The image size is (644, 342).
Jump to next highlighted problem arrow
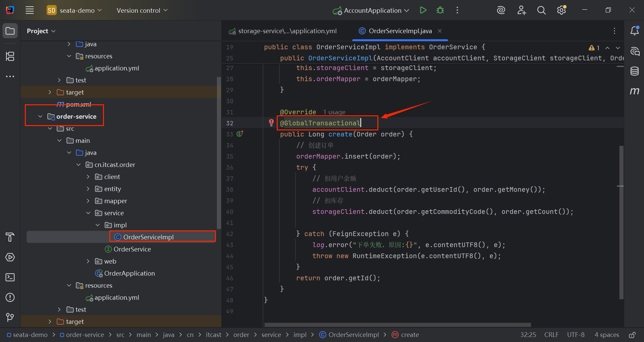coord(618,48)
